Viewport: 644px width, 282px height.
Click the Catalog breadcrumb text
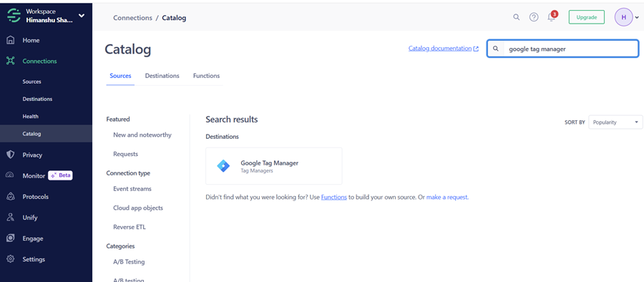coord(174,18)
